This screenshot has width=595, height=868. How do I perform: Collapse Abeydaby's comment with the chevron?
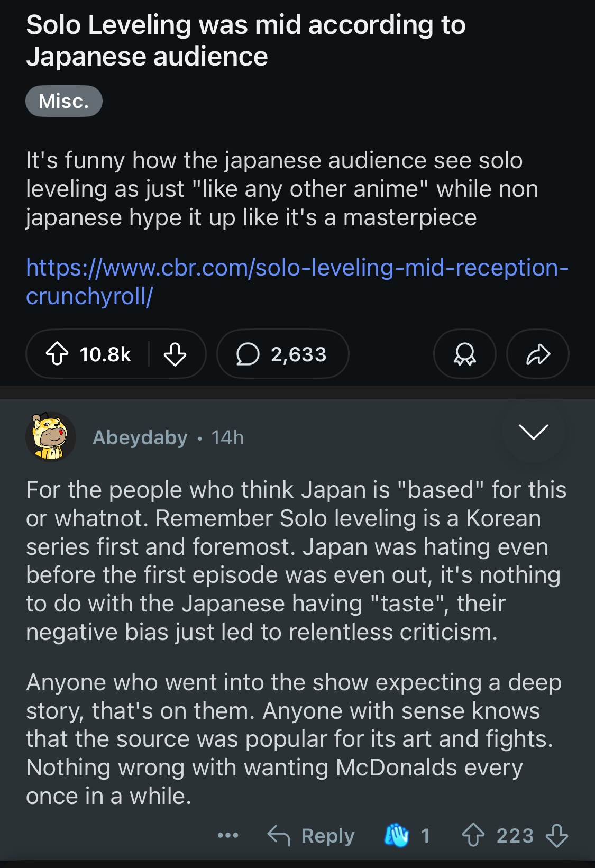pyautogui.click(x=533, y=432)
